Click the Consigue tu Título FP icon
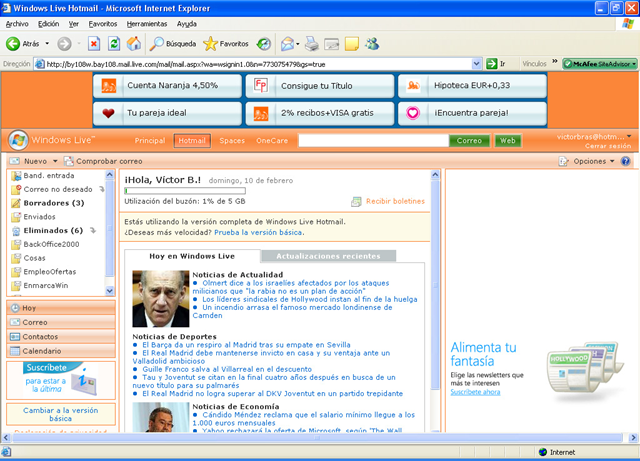The image size is (640, 461). pyautogui.click(x=260, y=86)
